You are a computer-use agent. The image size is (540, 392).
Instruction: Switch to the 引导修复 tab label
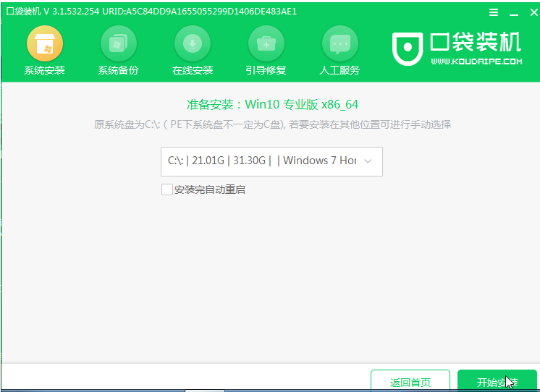[x=266, y=71]
